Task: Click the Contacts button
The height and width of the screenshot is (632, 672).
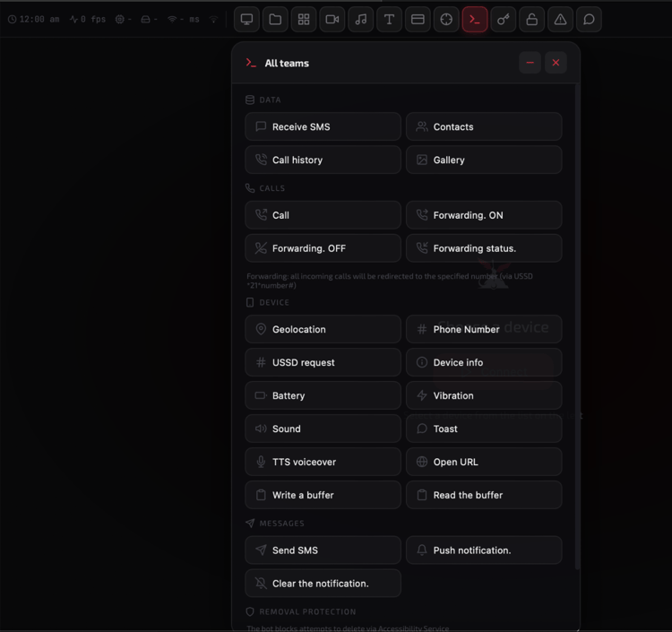Action: click(x=484, y=126)
